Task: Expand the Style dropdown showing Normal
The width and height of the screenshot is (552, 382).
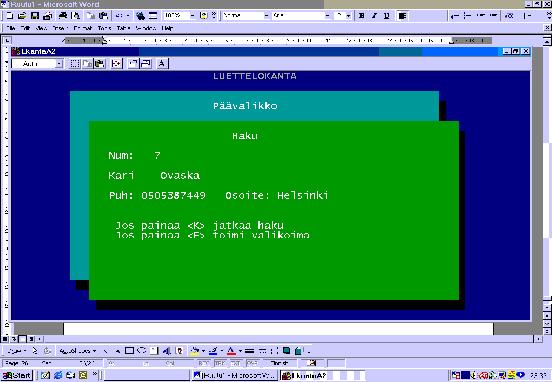Action: click(266, 15)
